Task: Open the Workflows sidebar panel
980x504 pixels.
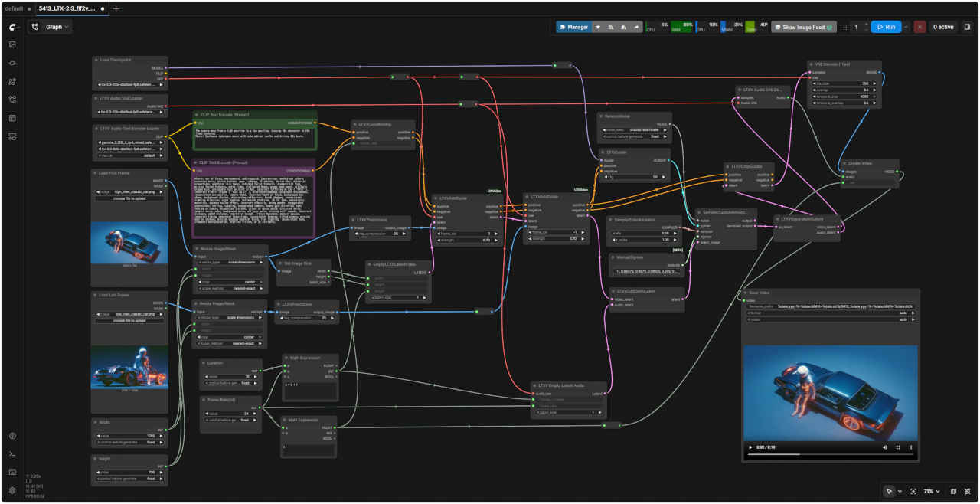Action: point(12,100)
